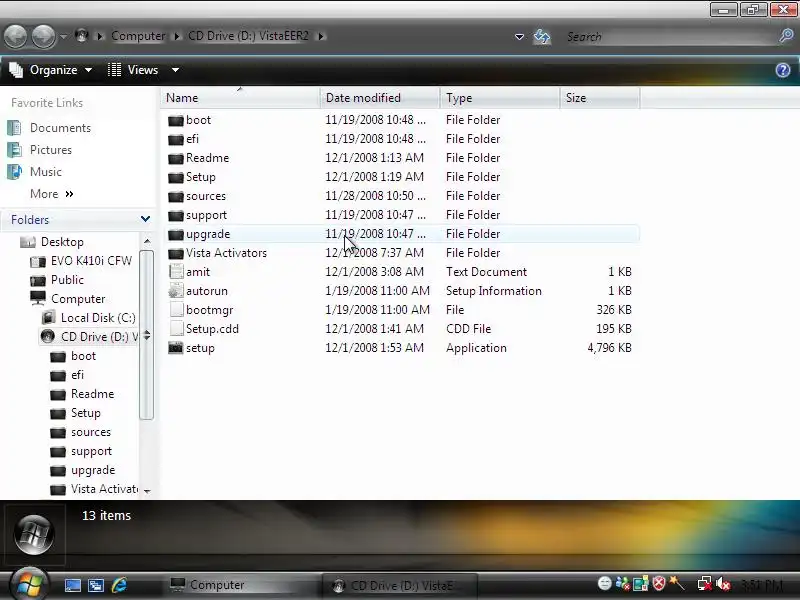The image size is (800, 600).
Task: Click 4,796 KB size cell
Action: [610, 348]
